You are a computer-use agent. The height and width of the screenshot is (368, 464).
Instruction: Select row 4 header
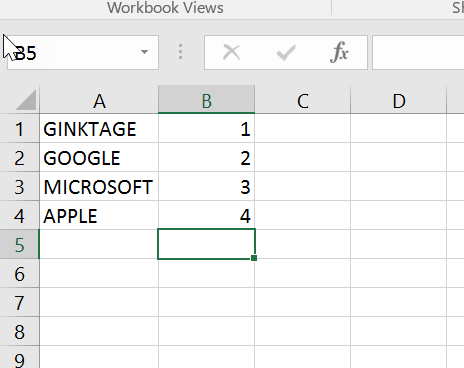tap(19, 216)
